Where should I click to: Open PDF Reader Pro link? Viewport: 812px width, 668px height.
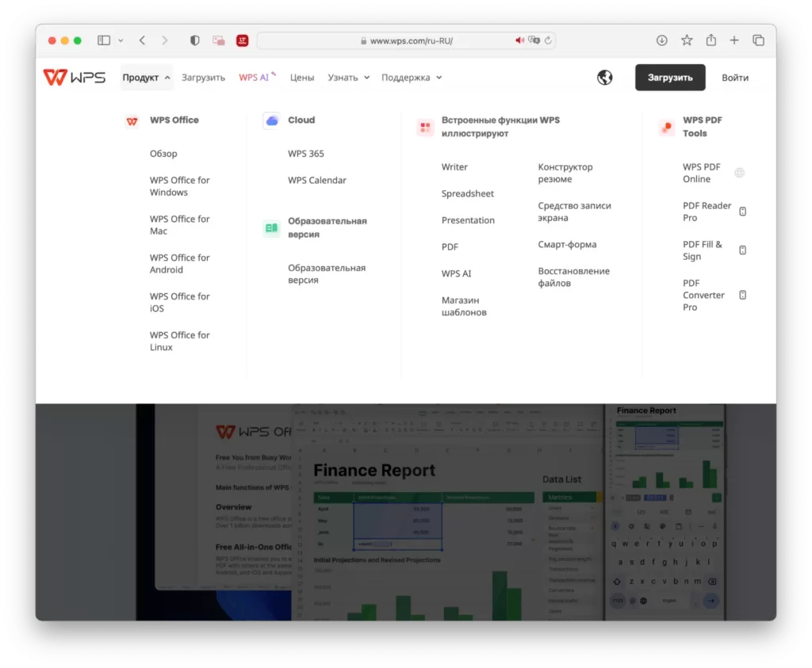[x=707, y=212]
